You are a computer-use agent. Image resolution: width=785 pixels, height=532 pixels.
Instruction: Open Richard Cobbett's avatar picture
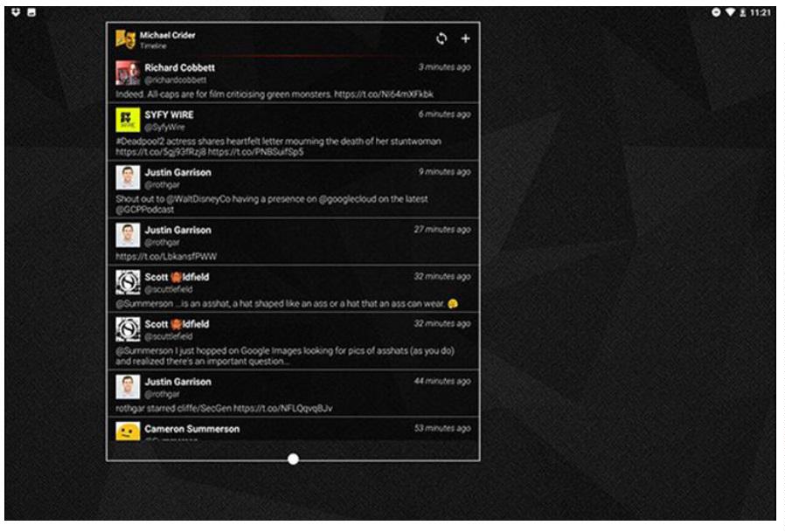click(128, 73)
